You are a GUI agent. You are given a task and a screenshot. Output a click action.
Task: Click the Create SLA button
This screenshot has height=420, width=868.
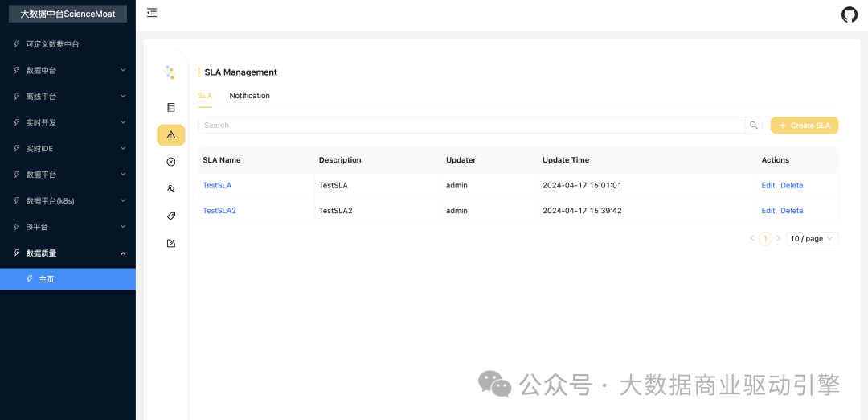[x=804, y=126]
